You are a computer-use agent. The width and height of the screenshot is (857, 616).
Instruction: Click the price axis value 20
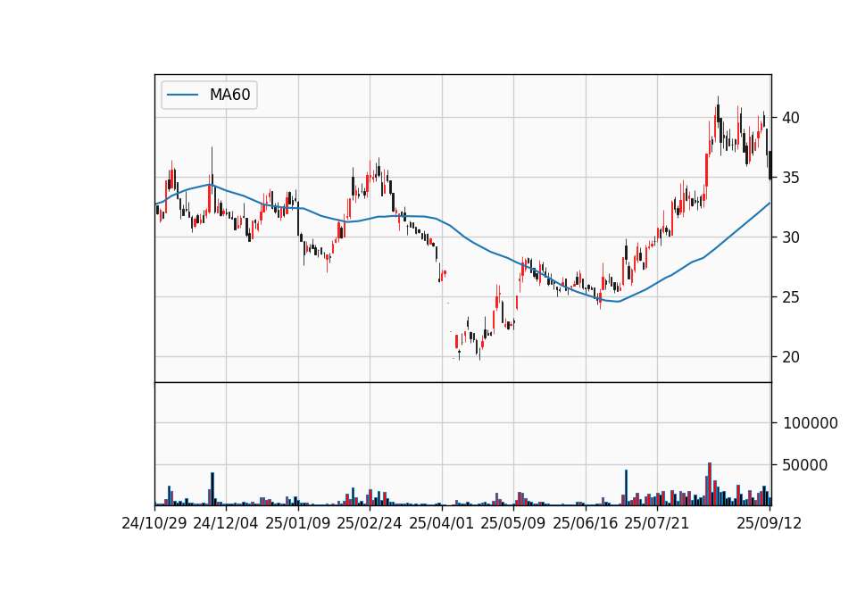click(x=791, y=357)
